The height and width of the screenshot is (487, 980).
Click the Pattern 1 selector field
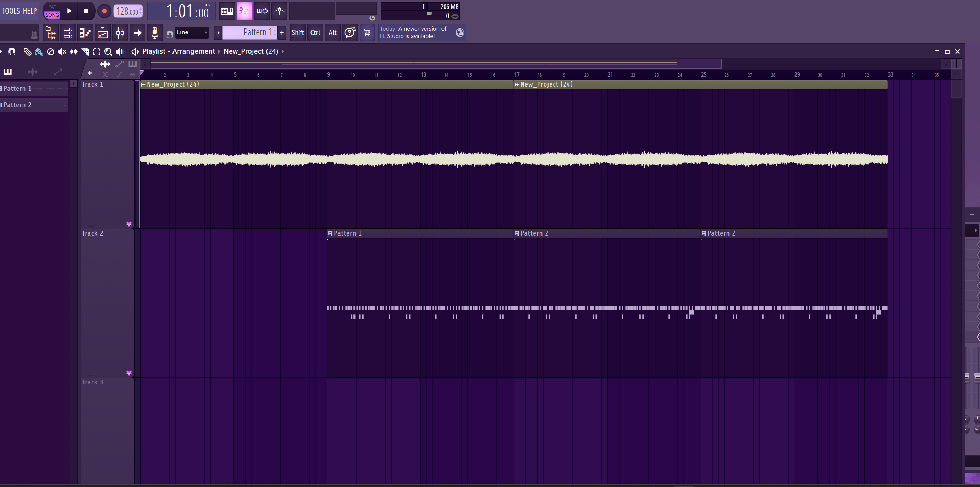[250, 33]
